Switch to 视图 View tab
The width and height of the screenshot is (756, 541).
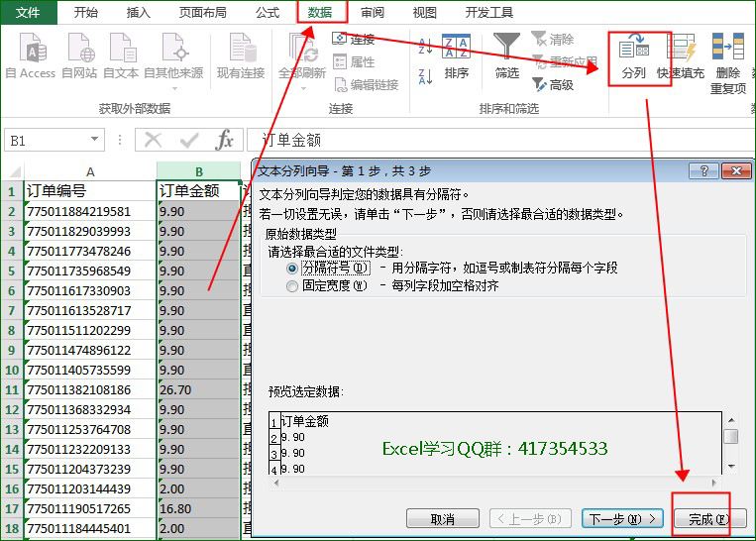(x=425, y=12)
